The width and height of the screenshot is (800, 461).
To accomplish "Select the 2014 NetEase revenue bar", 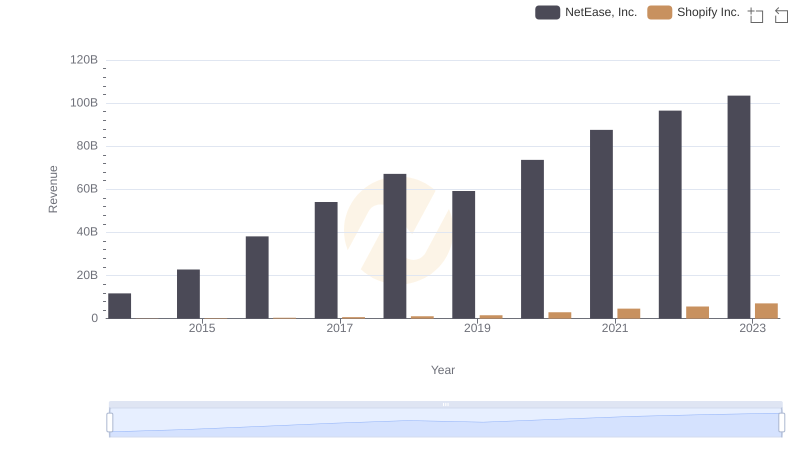I will pyautogui.click(x=119, y=306).
